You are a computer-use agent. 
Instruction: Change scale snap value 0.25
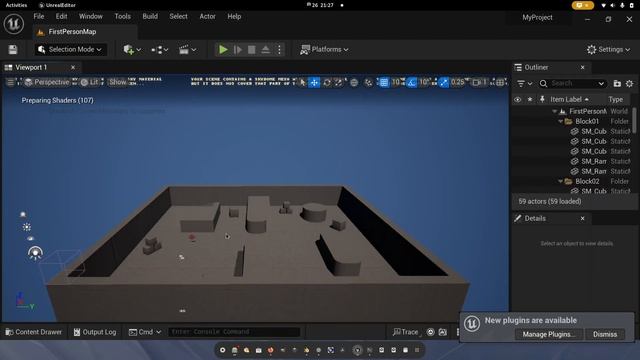coord(458,83)
